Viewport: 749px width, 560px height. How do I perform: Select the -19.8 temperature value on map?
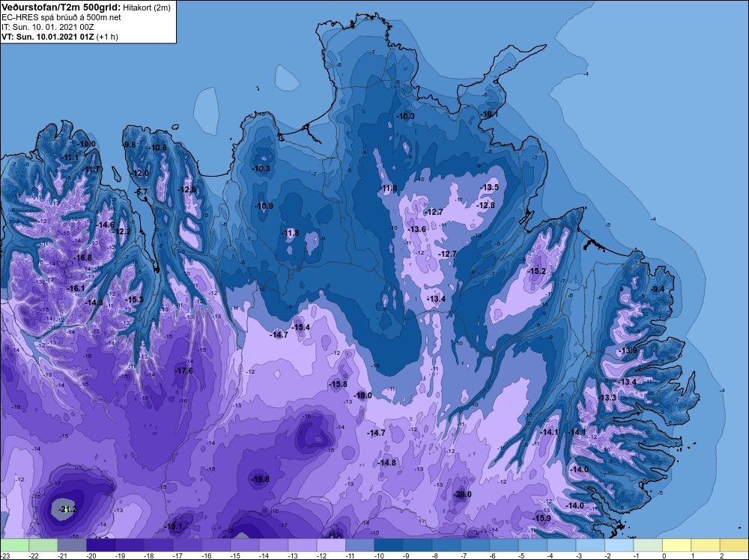tap(261, 479)
